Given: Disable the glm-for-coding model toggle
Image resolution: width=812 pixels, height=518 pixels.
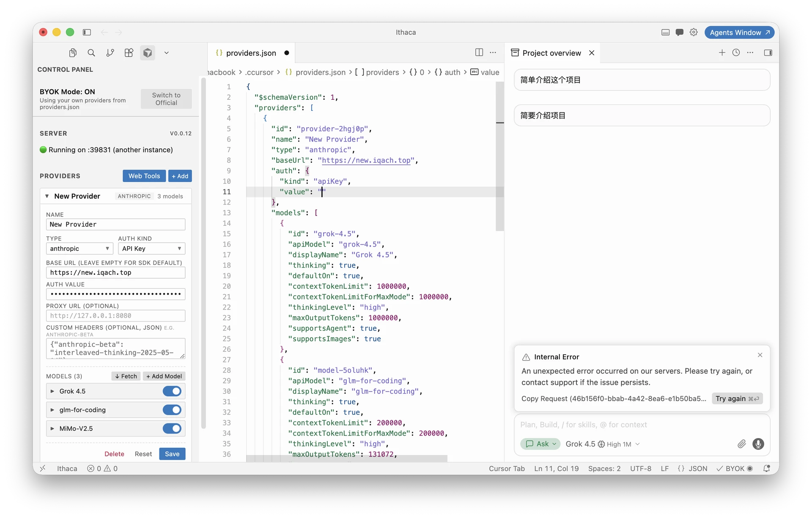Looking at the screenshot, I should (172, 410).
